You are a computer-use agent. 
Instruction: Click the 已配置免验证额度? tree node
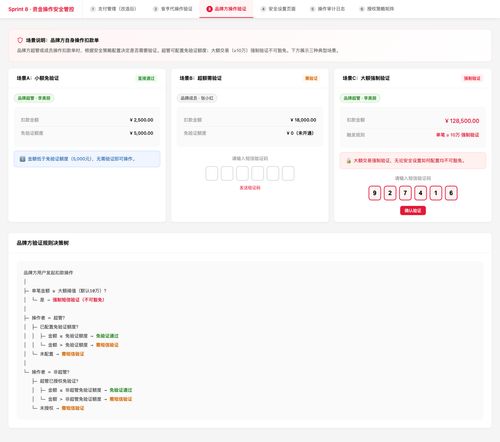[59, 327]
